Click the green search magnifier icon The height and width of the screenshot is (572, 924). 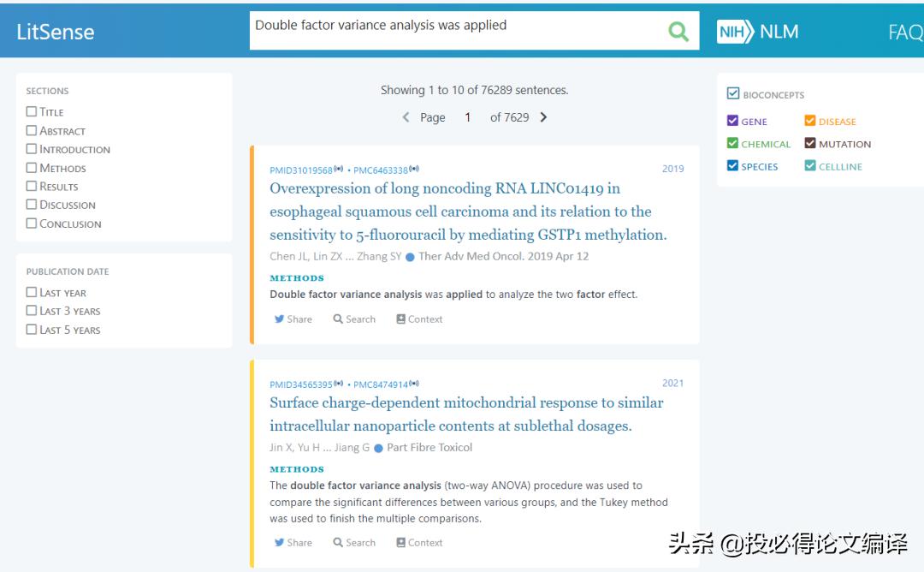coord(680,31)
